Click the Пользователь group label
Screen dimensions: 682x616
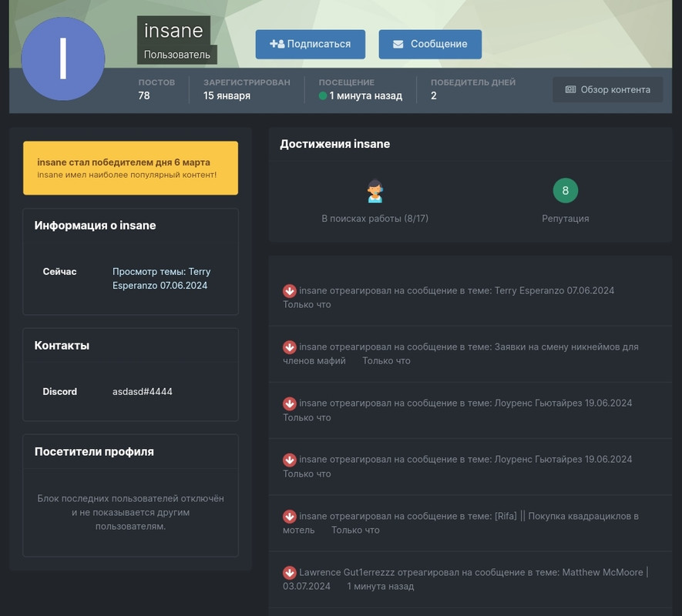coord(177,55)
